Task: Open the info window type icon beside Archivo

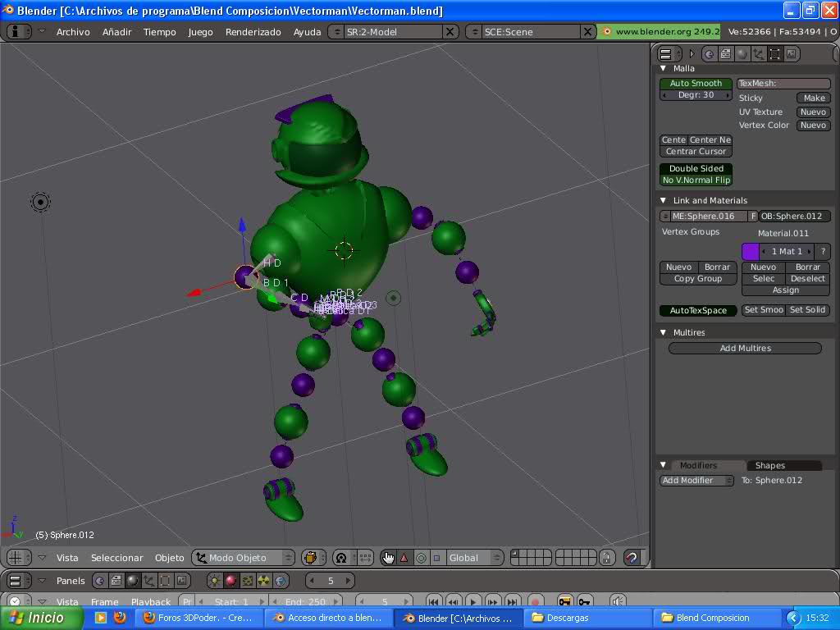Action: click(19, 32)
